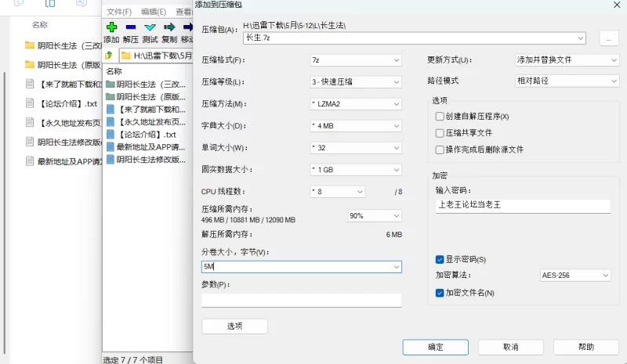Open the 编辑 menu in 7-Zip
This screenshot has width=627, height=364.
point(154,12)
